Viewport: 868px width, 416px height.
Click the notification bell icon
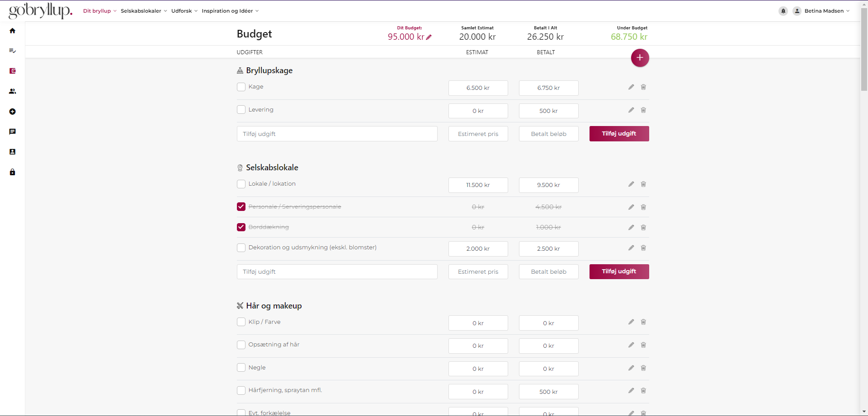pyautogui.click(x=783, y=11)
